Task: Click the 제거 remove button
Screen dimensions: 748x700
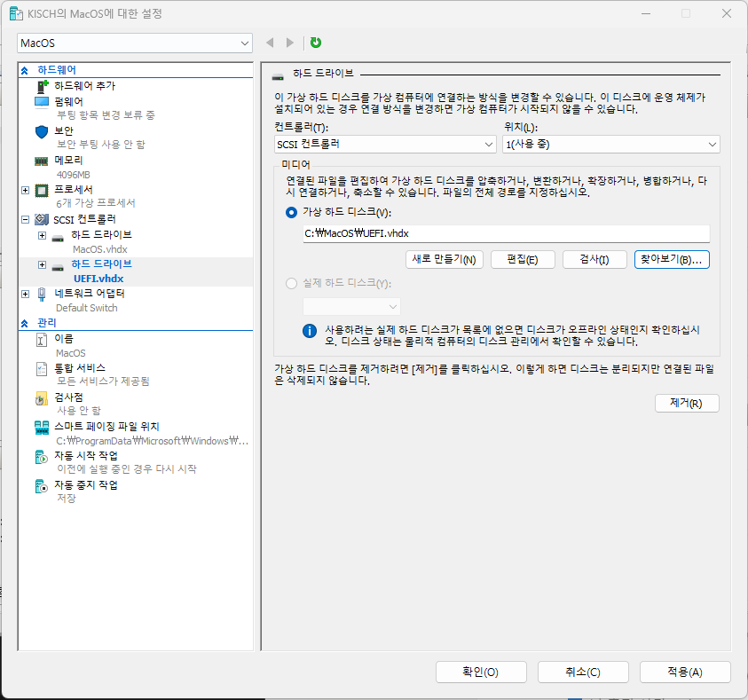Action: coord(687,405)
